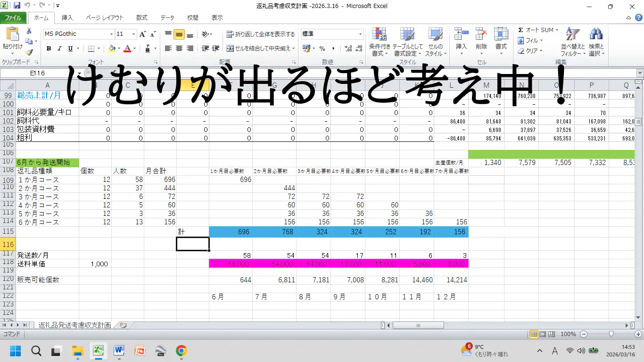Open the MS PGothic font name dropdown

111,34
